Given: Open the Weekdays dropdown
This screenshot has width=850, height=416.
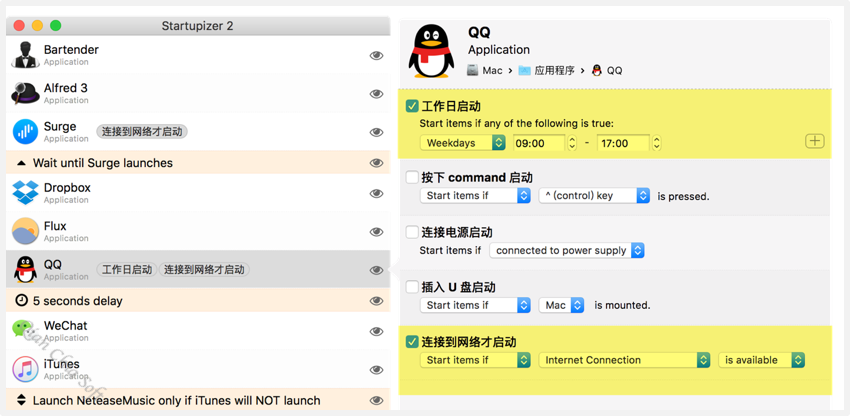Looking at the screenshot, I should [x=463, y=143].
